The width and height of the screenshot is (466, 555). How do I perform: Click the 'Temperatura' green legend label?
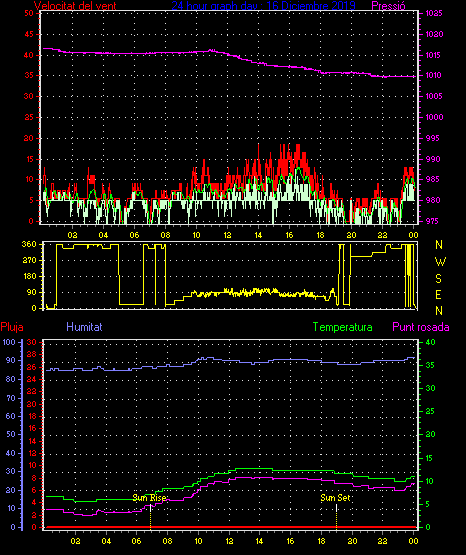[x=342, y=327]
